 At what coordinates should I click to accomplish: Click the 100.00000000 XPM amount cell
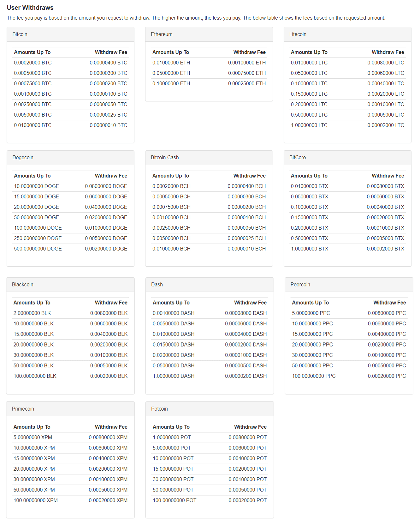[35, 500]
